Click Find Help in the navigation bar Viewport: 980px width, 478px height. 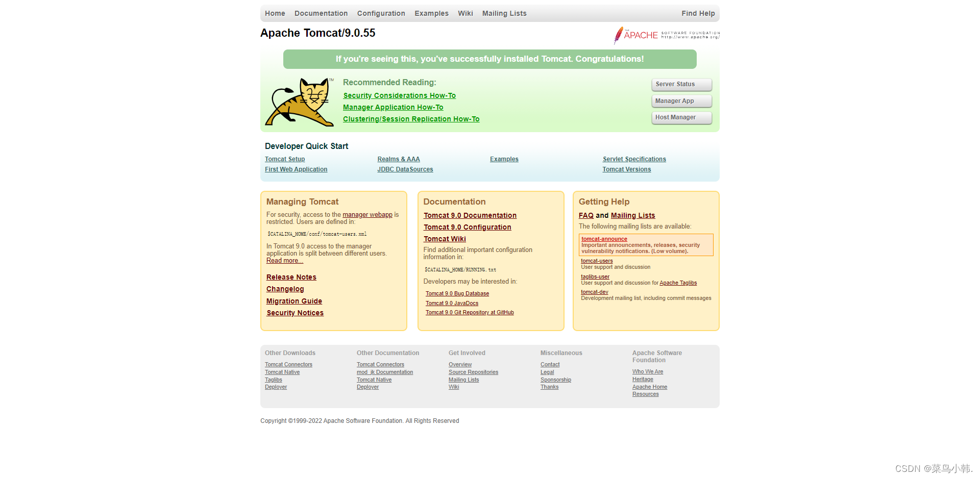tap(698, 13)
